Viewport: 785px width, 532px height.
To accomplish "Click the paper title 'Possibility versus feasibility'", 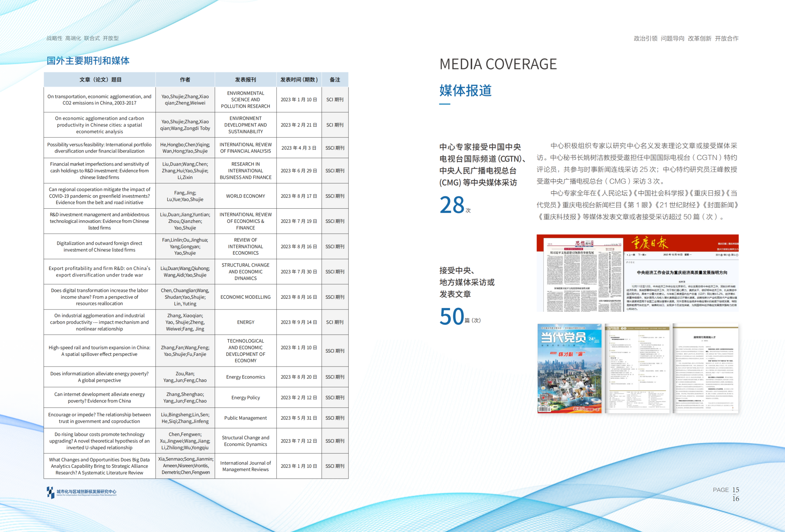I will coord(100,148).
